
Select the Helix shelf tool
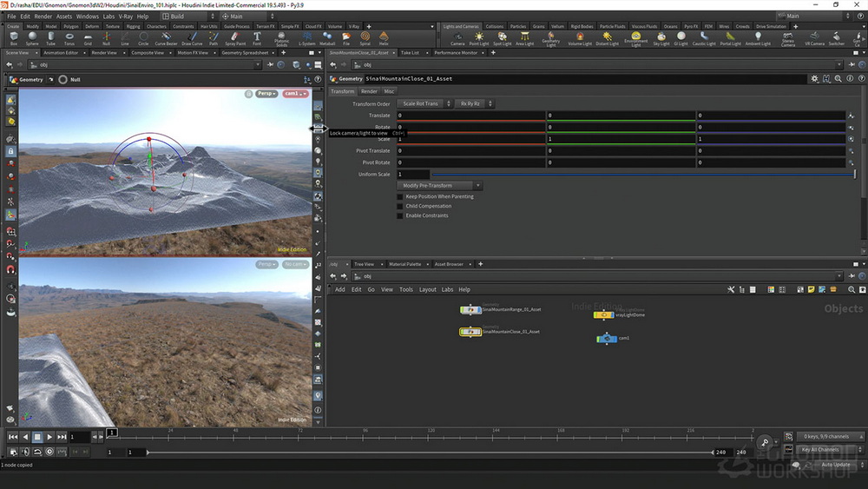384,38
